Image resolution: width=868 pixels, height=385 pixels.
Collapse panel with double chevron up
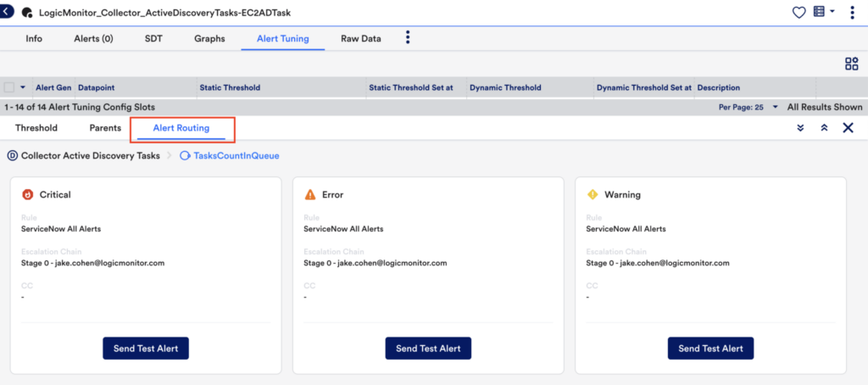[x=824, y=128]
